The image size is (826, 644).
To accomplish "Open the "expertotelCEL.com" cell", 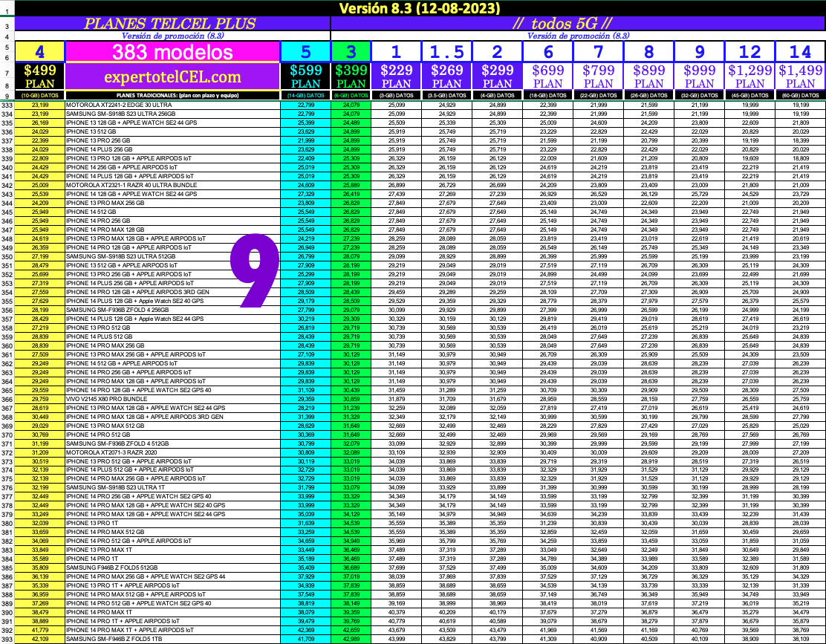I will pos(172,77).
